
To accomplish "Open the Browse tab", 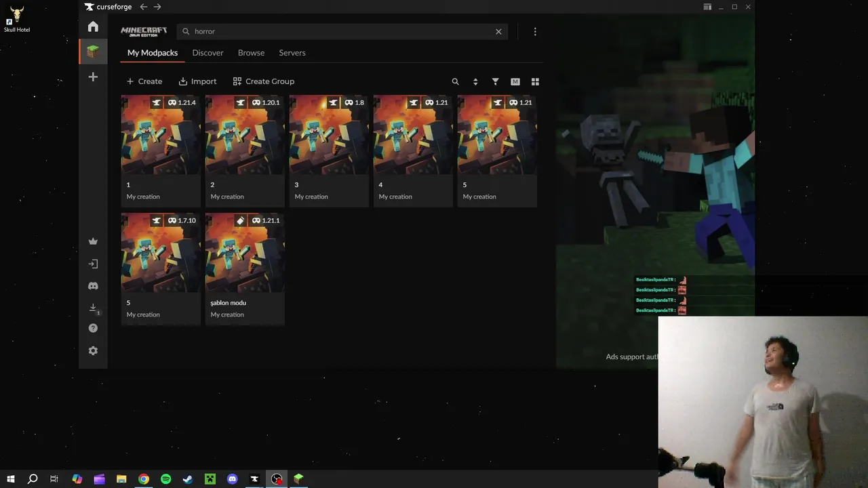I will 251,53.
